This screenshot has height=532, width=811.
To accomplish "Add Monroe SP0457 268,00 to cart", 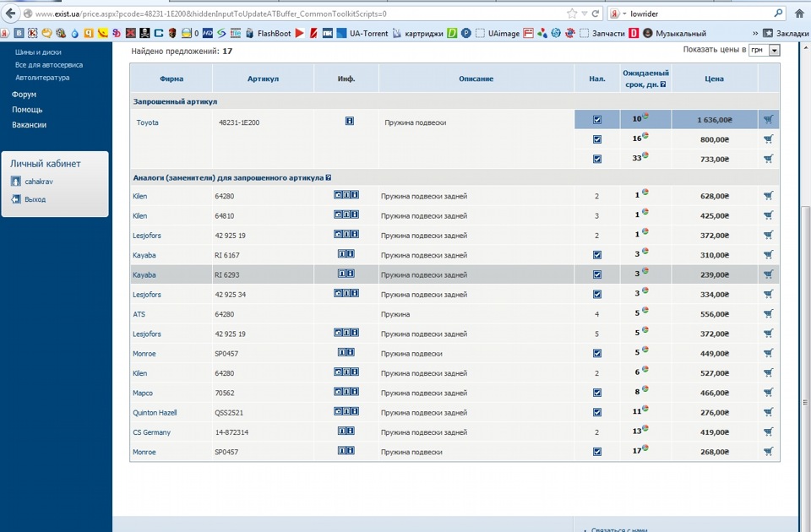I will tap(769, 451).
